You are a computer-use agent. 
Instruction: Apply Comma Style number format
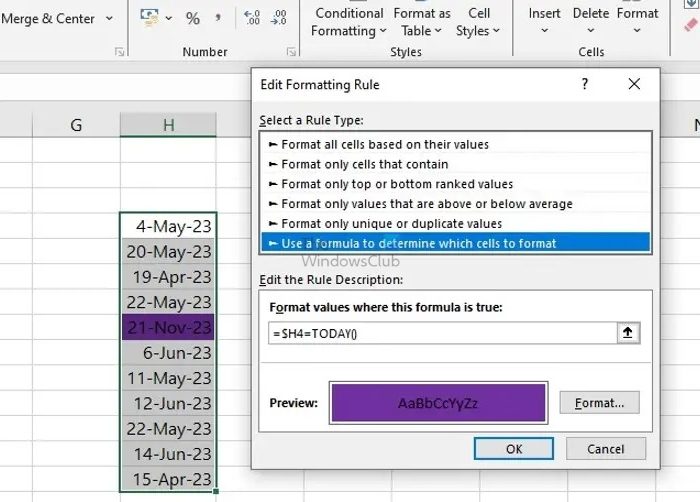point(218,18)
